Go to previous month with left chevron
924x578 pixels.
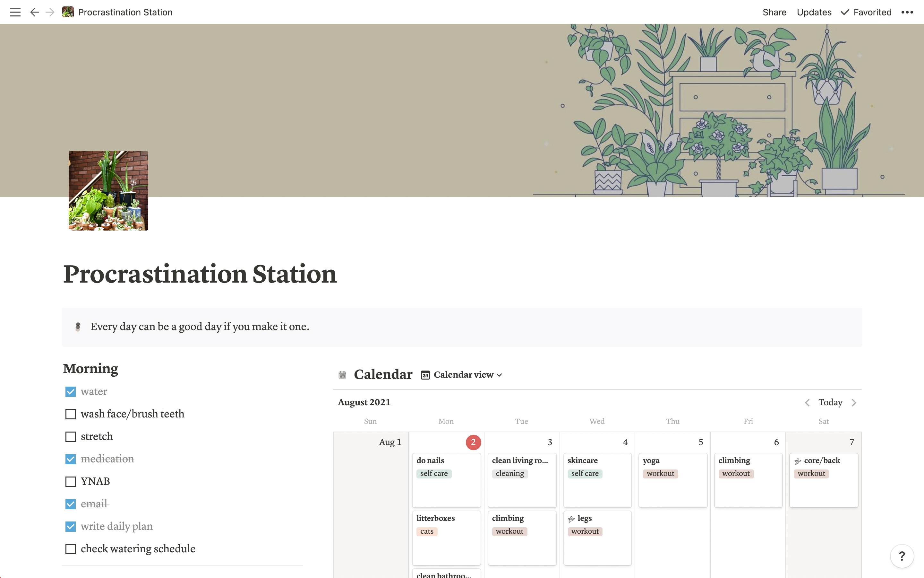[x=807, y=403]
